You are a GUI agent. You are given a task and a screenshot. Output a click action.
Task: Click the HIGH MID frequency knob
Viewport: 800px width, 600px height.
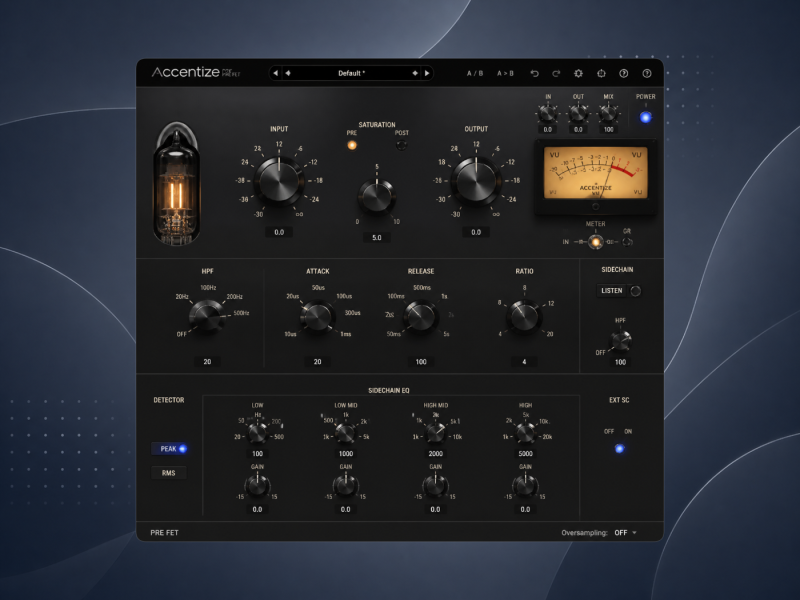click(435, 433)
